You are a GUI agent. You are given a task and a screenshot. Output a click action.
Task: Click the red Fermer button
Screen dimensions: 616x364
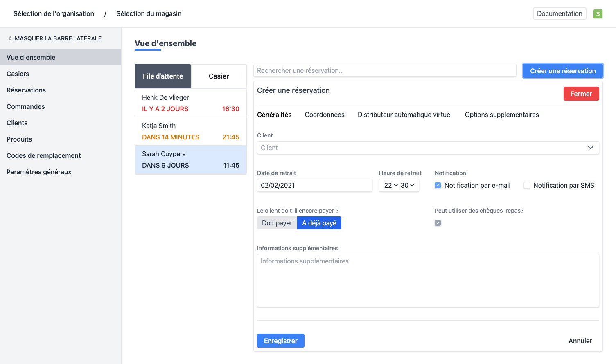tap(581, 94)
